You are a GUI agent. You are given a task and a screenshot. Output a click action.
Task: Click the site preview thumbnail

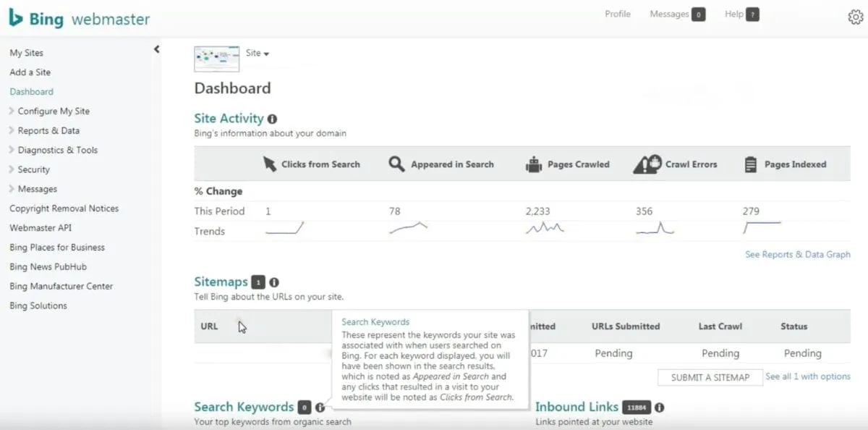(x=216, y=58)
